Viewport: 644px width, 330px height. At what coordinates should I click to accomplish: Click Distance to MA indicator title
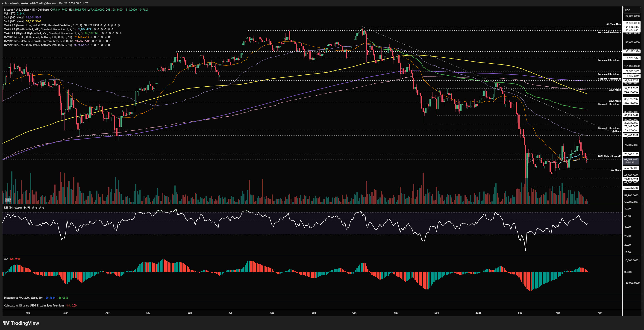23,298
